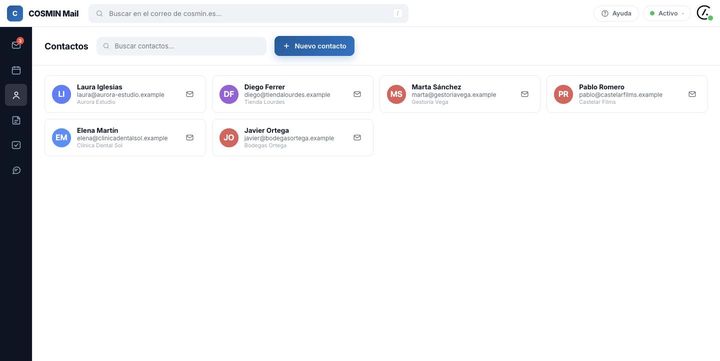Open the mail inbox sidebar icon
720x361 pixels.
pyautogui.click(x=16, y=45)
